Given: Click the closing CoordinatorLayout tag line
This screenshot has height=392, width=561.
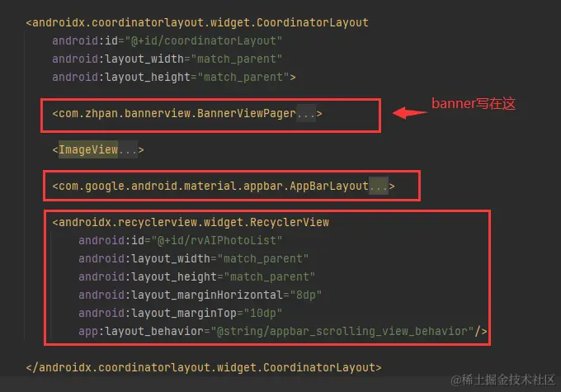Looking at the screenshot, I should pos(204,368).
